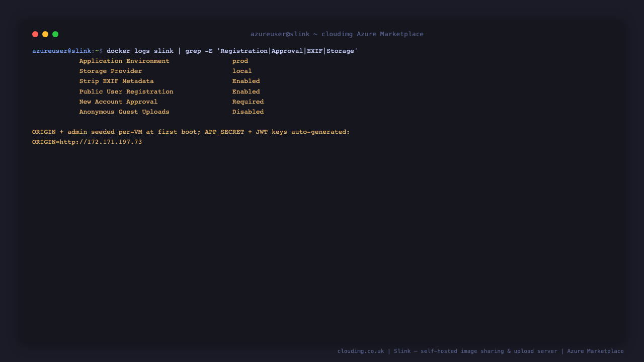Click 'Enabled' beside Public User Registration

(246, 92)
